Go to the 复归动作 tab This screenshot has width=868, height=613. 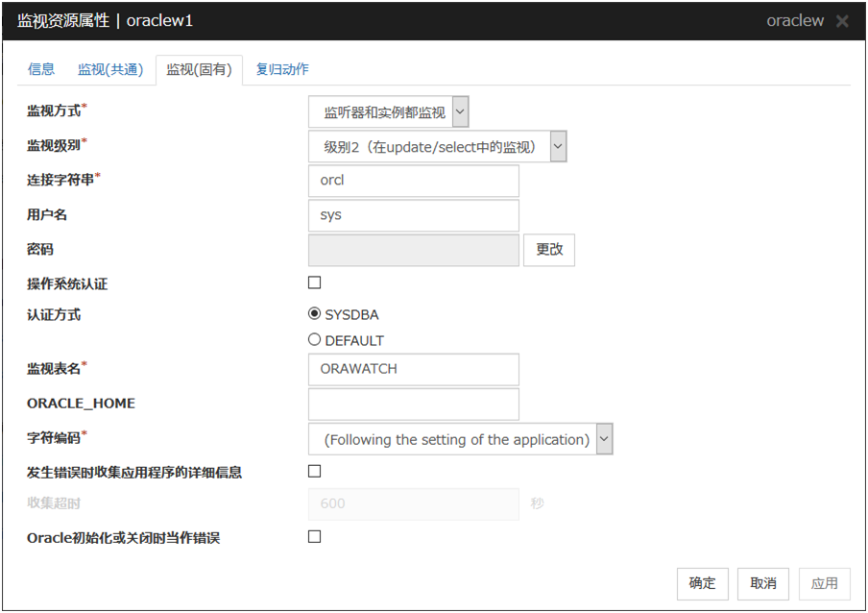[282, 69]
